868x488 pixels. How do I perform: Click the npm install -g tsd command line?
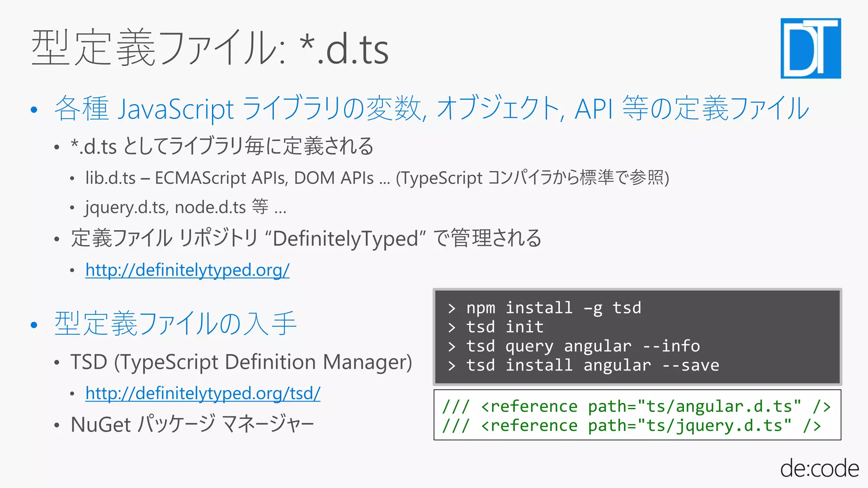click(545, 308)
